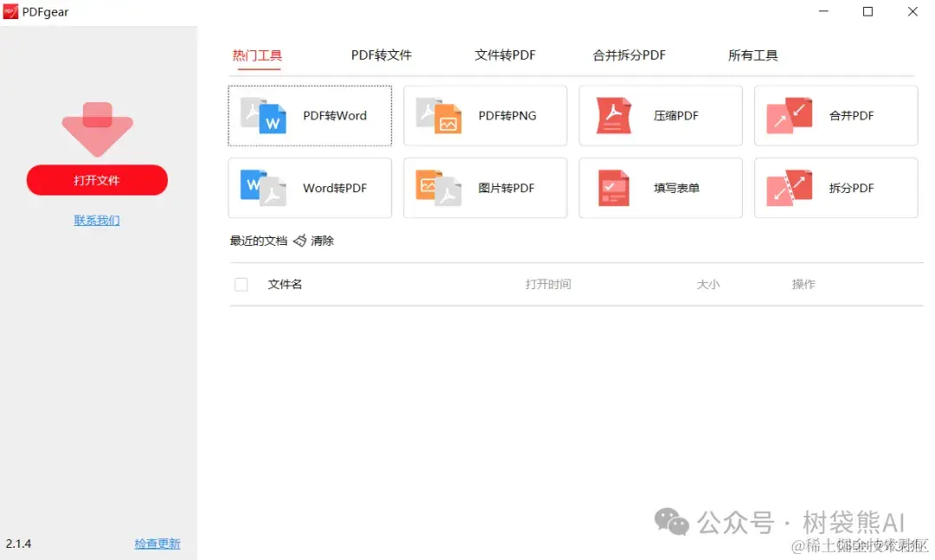935x560 pixels.
Task: Open the PDF转文件 tab
Action: (x=379, y=55)
